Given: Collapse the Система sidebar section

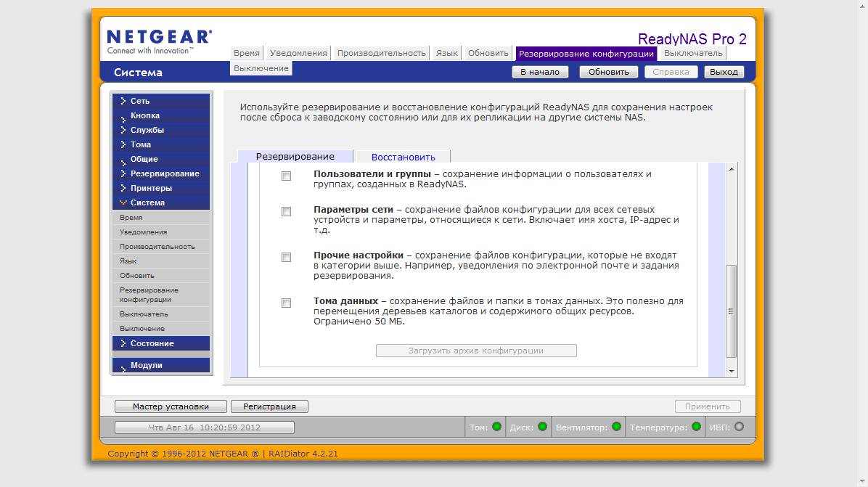Looking at the screenshot, I should pyautogui.click(x=161, y=202).
